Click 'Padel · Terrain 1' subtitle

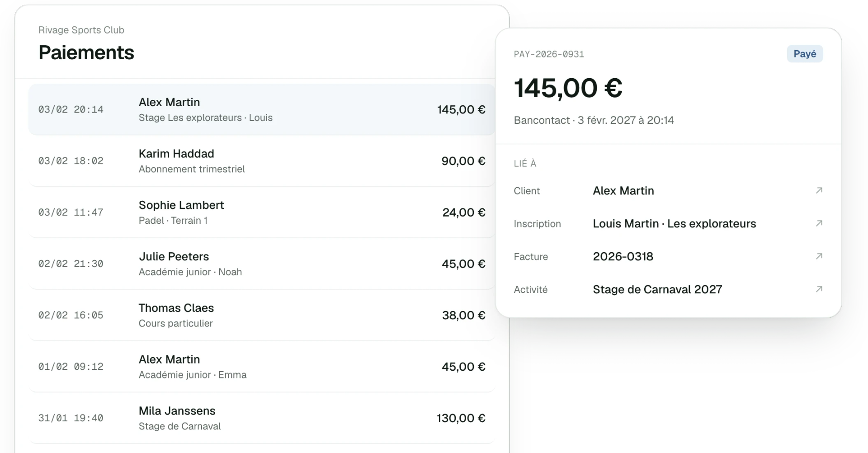click(173, 221)
